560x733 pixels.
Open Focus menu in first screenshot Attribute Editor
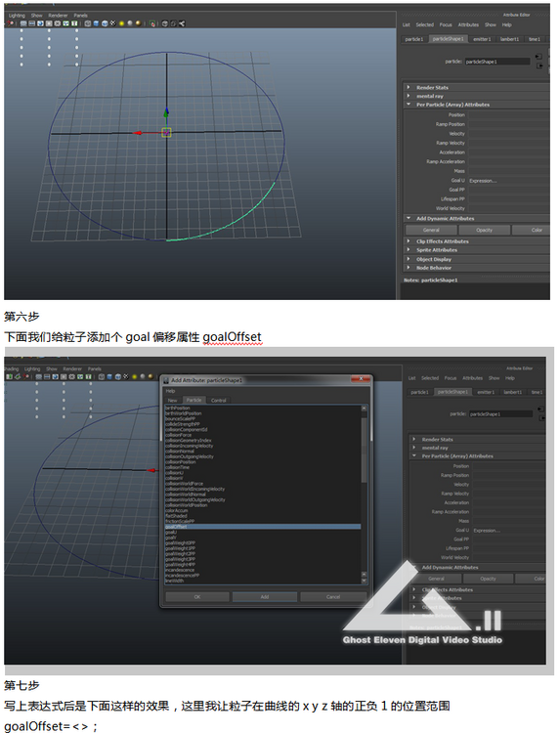[446, 24]
